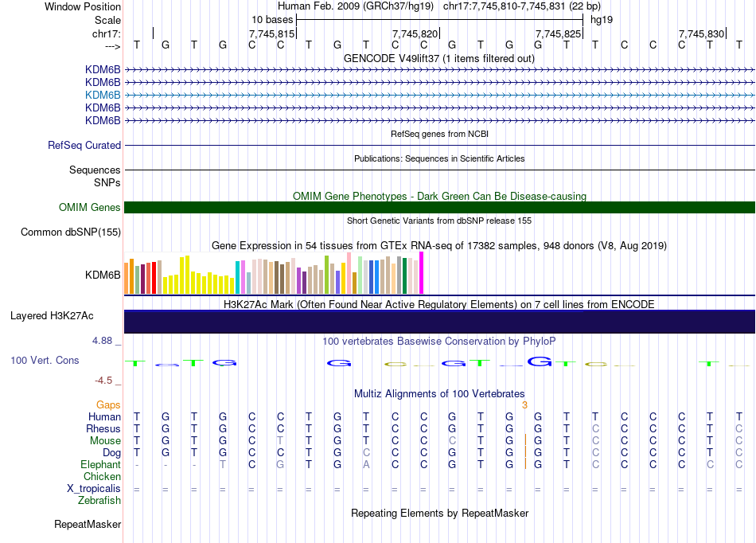Click the Short Genetic Variants from dbSNP title
The height and width of the screenshot is (543, 756).
click(x=439, y=221)
